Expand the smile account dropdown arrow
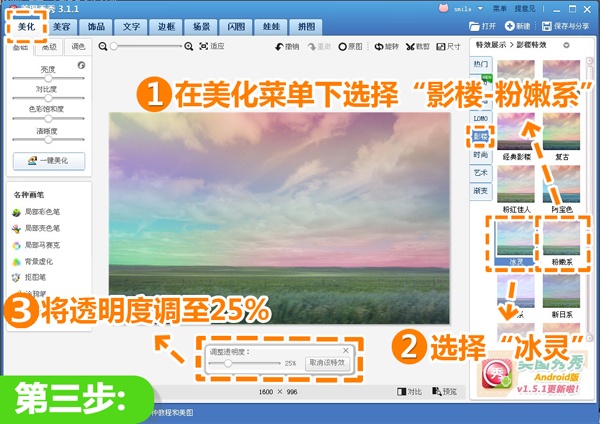This screenshot has height=424, width=600. pyautogui.click(x=480, y=8)
